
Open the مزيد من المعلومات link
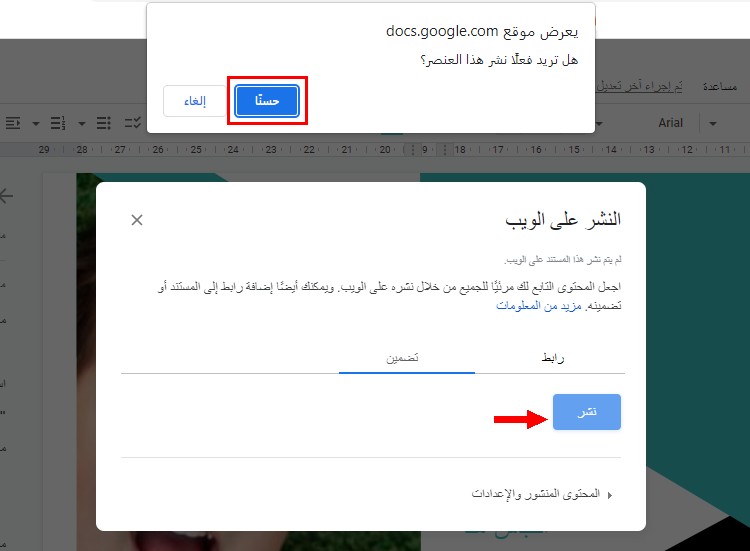(x=539, y=305)
